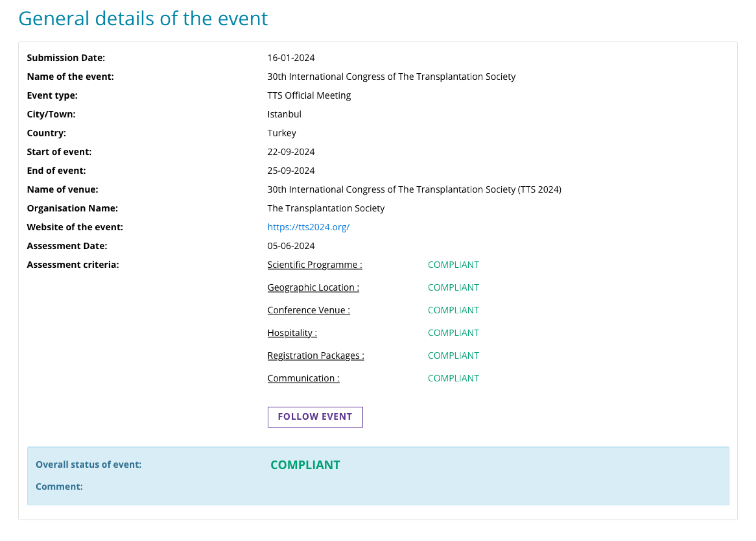Click the Comment label in status box
This screenshot has height=541, width=756.
59,487
